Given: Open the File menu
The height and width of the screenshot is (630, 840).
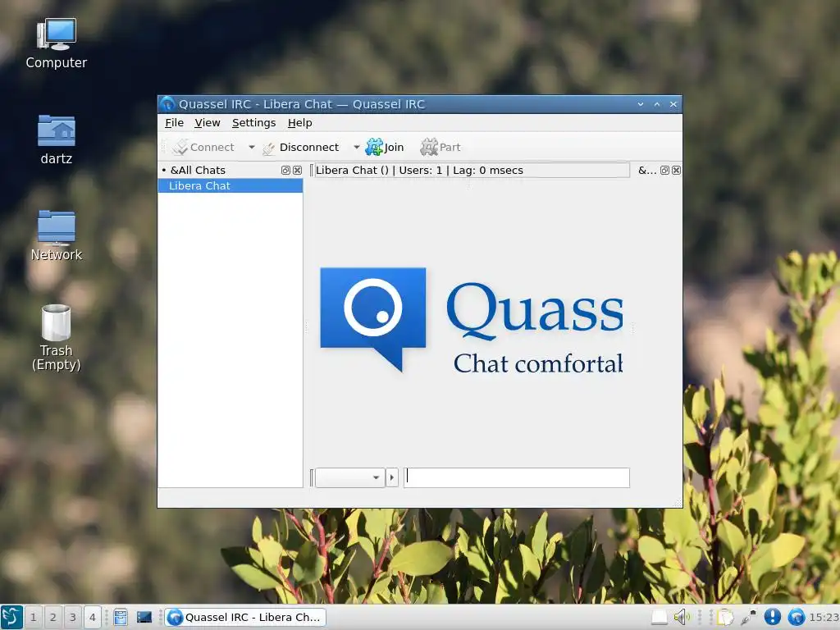Looking at the screenshot, I should point(174,123).
